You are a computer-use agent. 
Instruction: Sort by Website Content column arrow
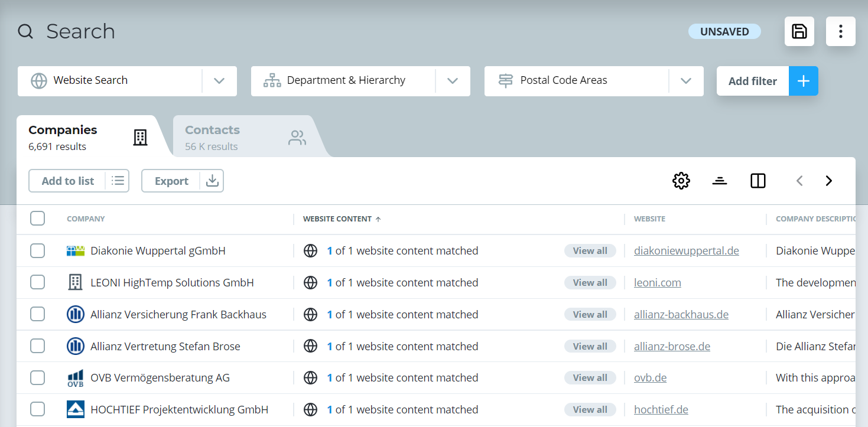378,219
